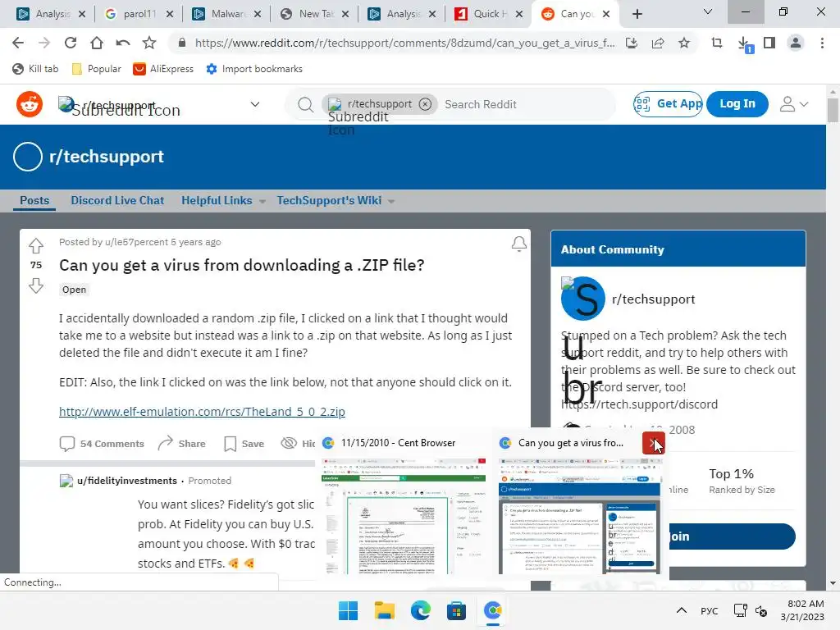Open the elf-emulation.com zip link
This screenshot has width=840, height=630.
point(202,412)
